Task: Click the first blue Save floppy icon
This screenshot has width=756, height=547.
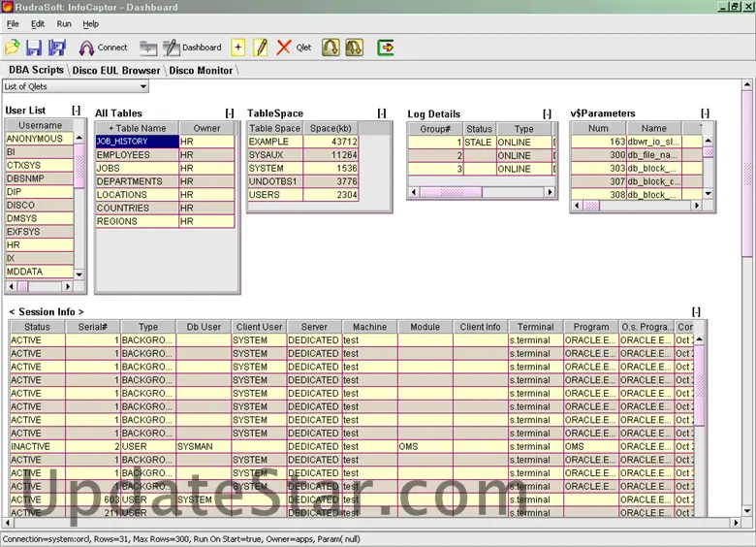Action: coord(34,47)
